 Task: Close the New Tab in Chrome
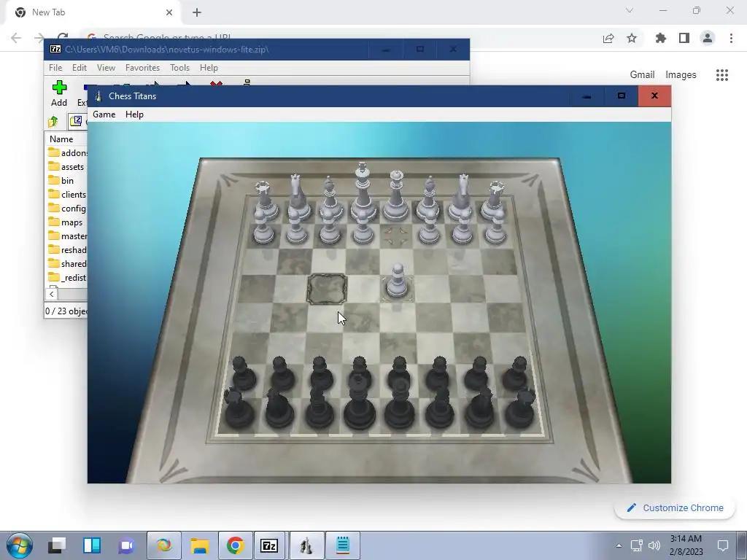pyautogui.click(x=169, y=12)
